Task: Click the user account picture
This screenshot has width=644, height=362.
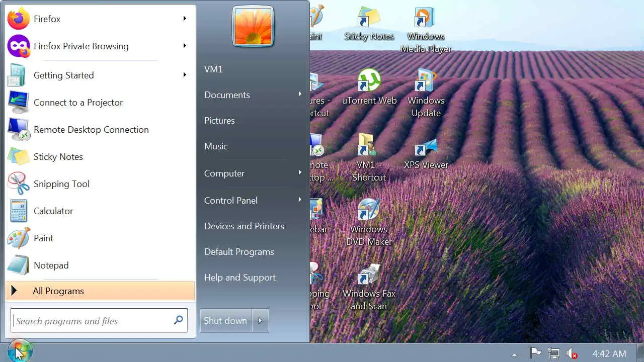Action: (253, 26)
